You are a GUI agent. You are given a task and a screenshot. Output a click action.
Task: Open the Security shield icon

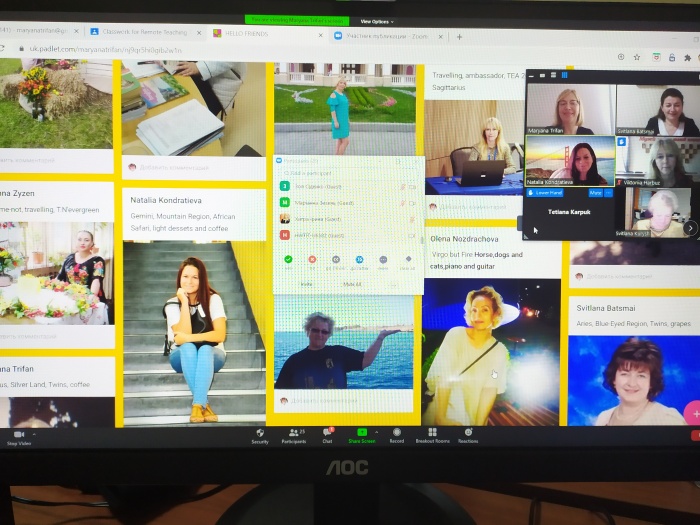point(260,433)
